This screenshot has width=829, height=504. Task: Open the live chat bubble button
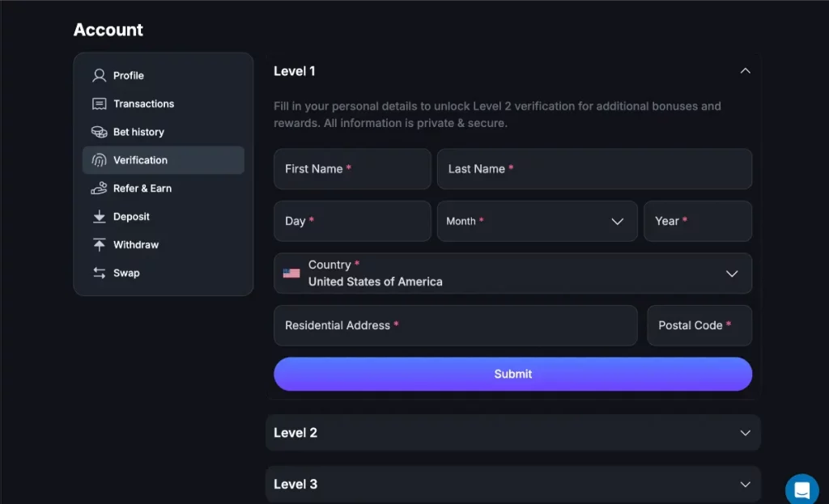(x=801, y=489)
